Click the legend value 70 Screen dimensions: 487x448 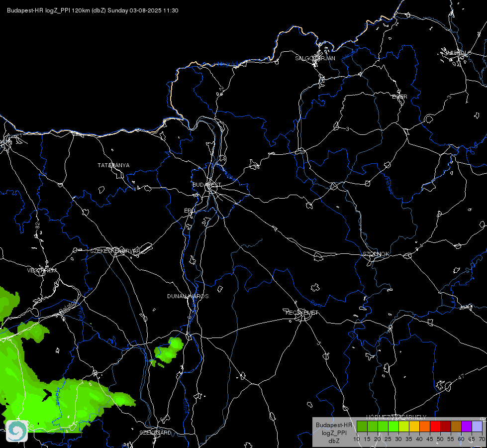point(482,439)
